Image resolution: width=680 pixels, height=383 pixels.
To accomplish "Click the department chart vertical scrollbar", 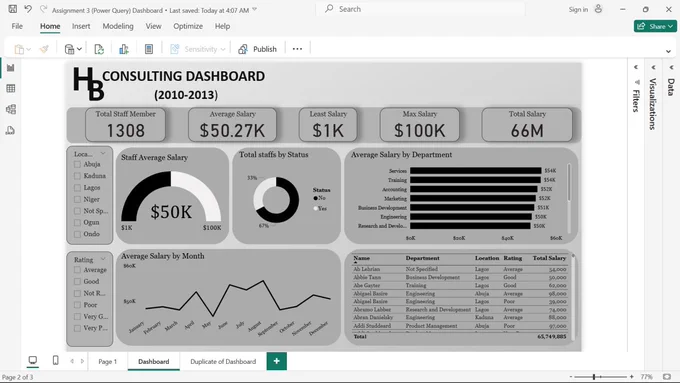I will pyautogui.click(x=569, y=182).
